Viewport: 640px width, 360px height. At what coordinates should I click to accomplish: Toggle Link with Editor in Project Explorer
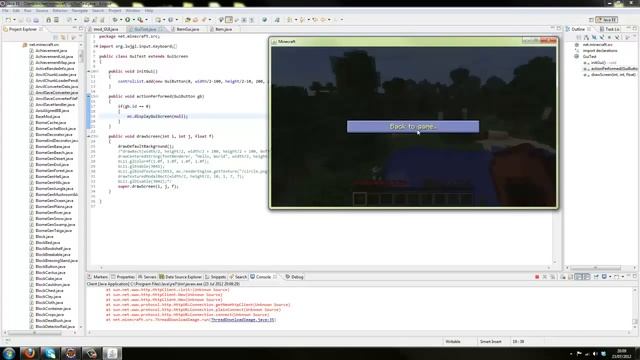point(63,37)
